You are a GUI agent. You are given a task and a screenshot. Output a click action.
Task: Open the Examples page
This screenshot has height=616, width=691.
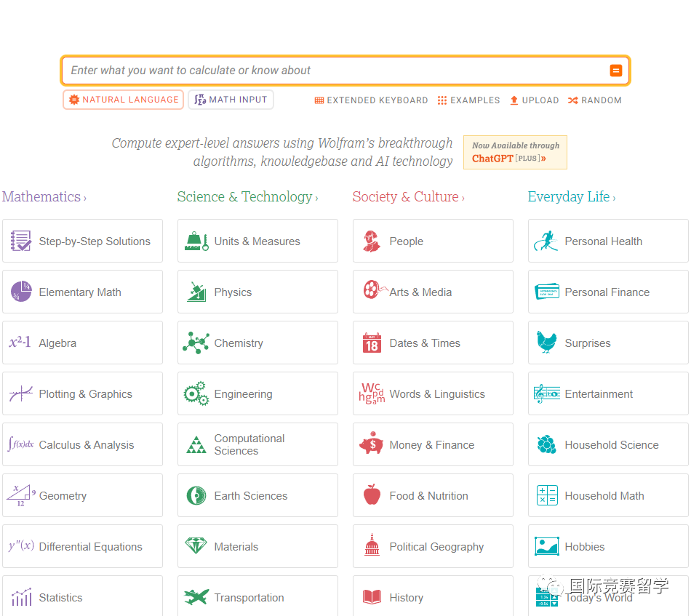tap(468, 100)
